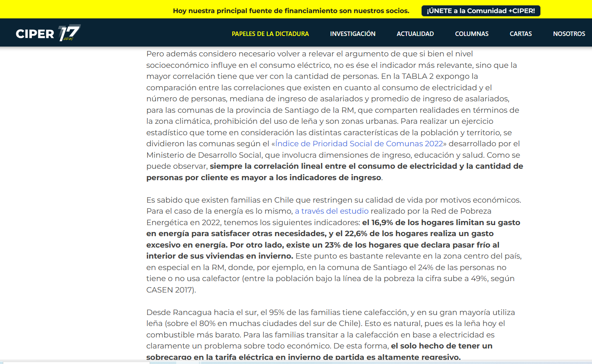
Task: Click paragraph starting 'Pero además considero necesario'
Action: click(335, 116)
